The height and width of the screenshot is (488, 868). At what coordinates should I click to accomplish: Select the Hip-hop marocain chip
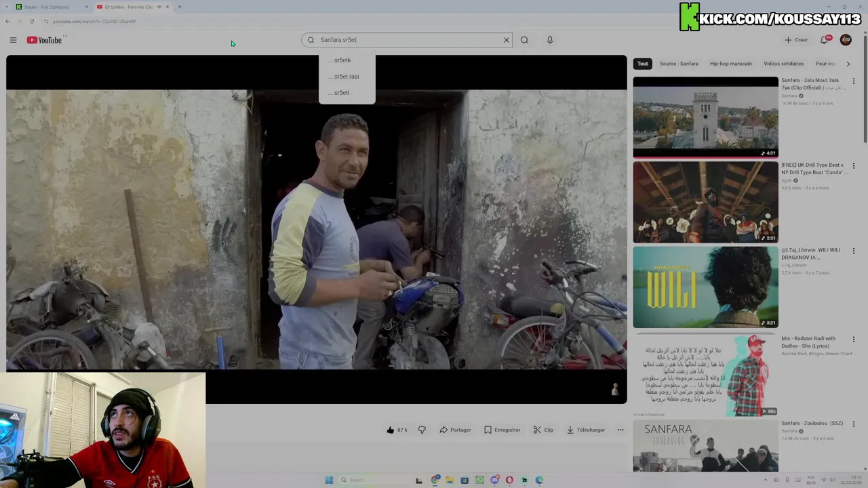[731, 64]
